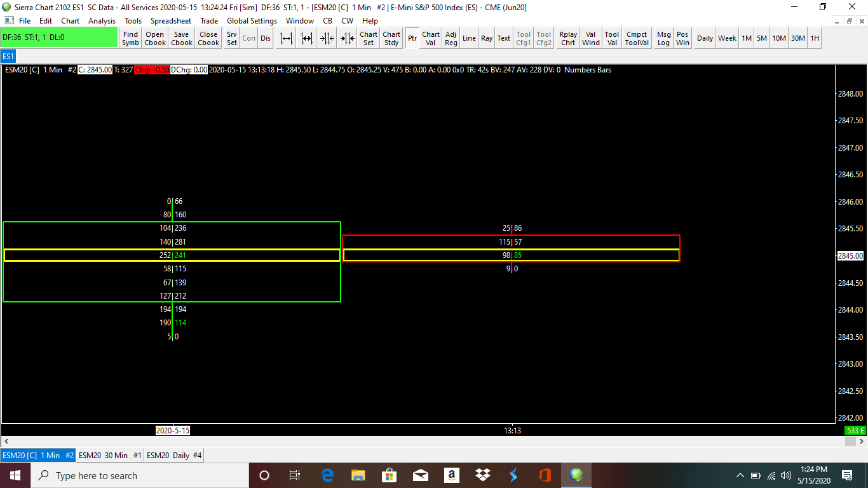
Task: Toggle the Adj Reg tool
Action: point(451,38)
